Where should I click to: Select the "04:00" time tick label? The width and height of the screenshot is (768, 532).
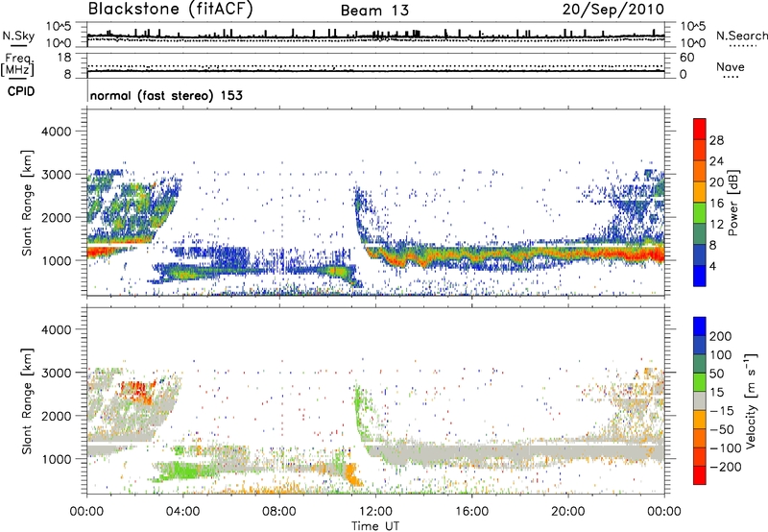point(182,512)
